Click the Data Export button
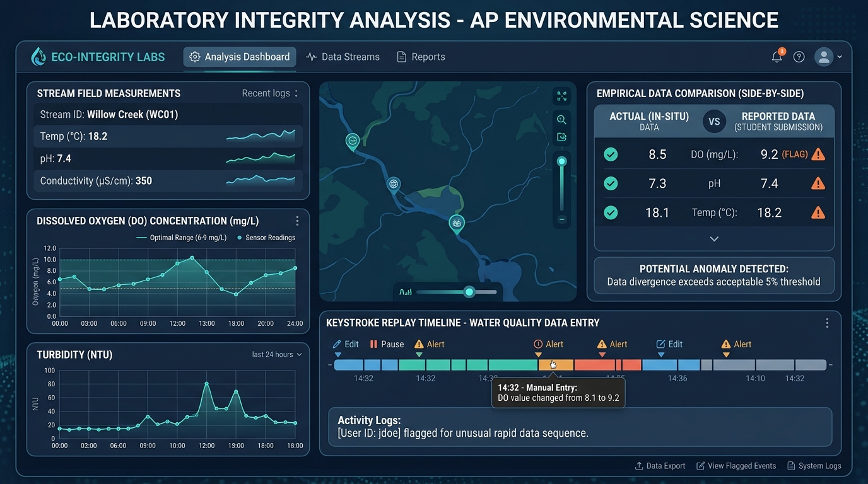The height and width of the screenshot is (484, 868). pyautogui.click(x=660, y=466)
